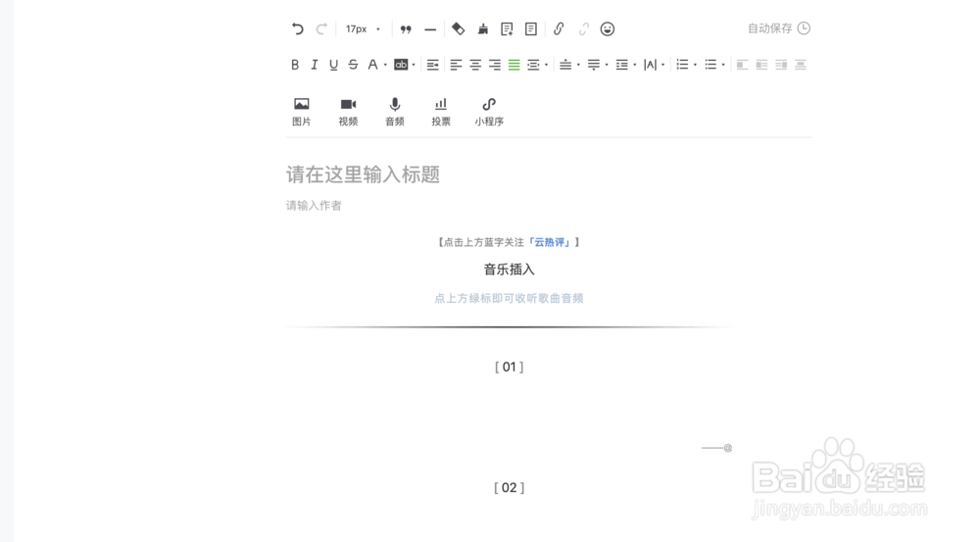The image size is (980, 542).
Task: Click the title field 请在这里输入标题
Action: click(x=364, y=174)
